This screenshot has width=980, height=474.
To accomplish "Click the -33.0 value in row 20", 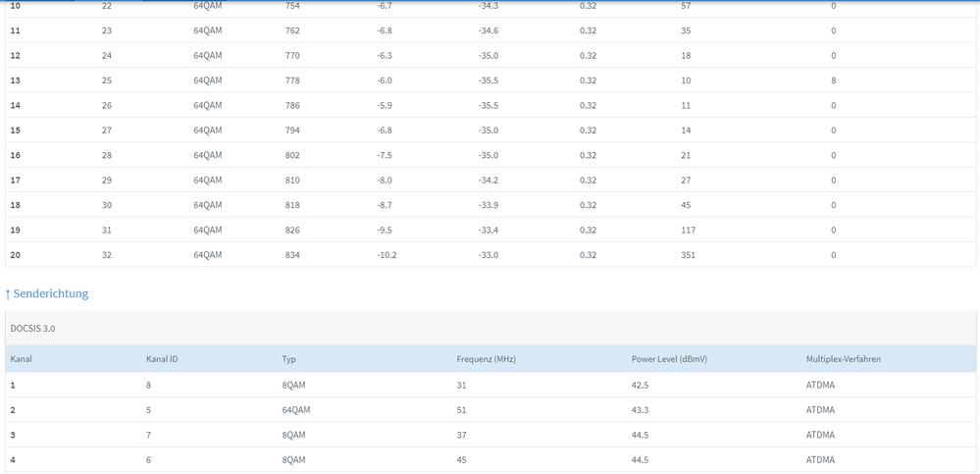I will [x=489, y=255].
